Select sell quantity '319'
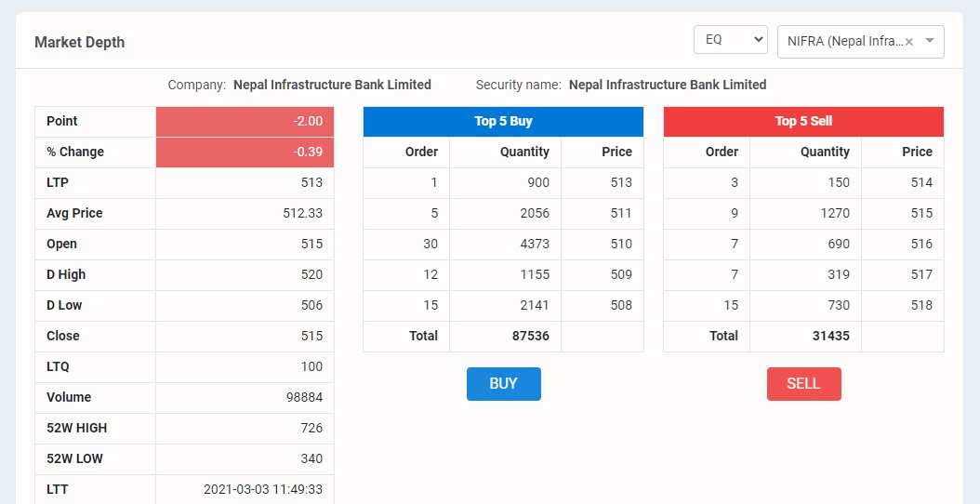This screenshot has height=504, width=980. 838,274
